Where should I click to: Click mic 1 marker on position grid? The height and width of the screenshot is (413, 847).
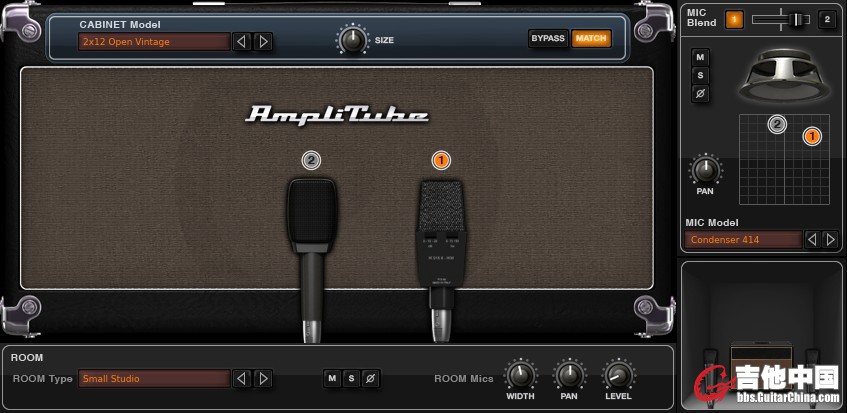coord(811,137)
